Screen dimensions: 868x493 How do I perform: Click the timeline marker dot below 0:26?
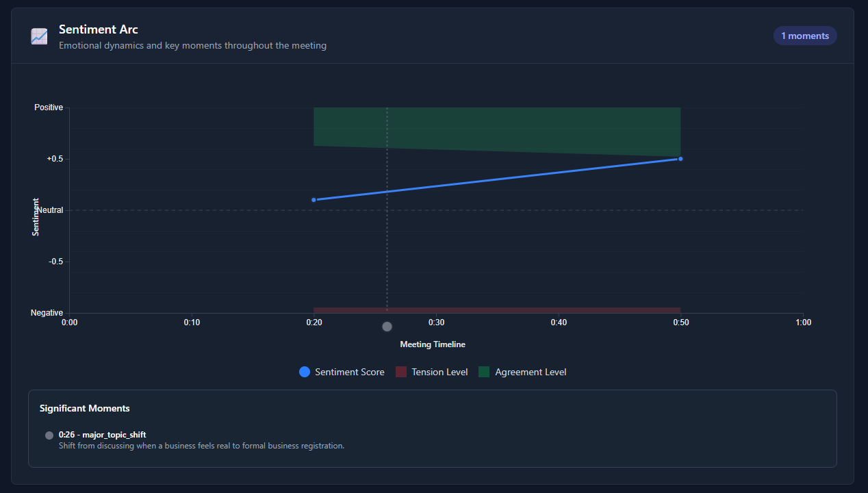[387, 327]
